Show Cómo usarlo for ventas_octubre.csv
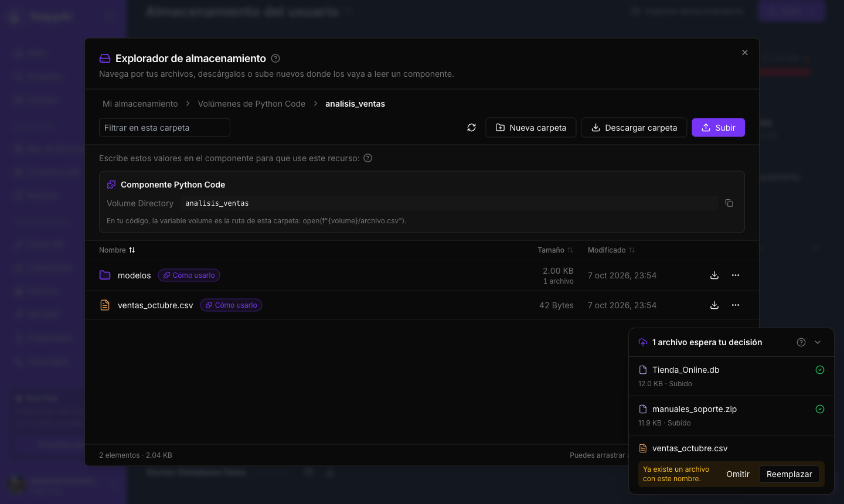 pyautogui.click(x=231, y=305)
